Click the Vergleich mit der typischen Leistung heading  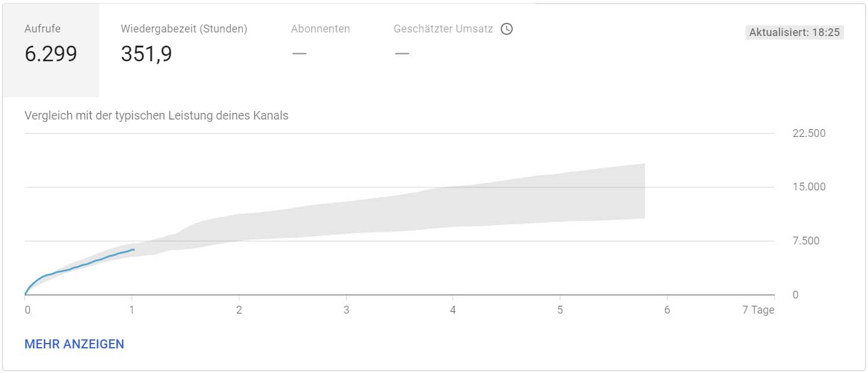tap(156, 115)
